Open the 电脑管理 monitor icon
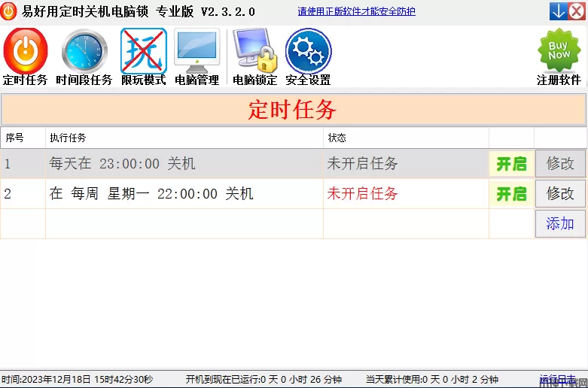 pyautogui.click(x=197, y=57)
